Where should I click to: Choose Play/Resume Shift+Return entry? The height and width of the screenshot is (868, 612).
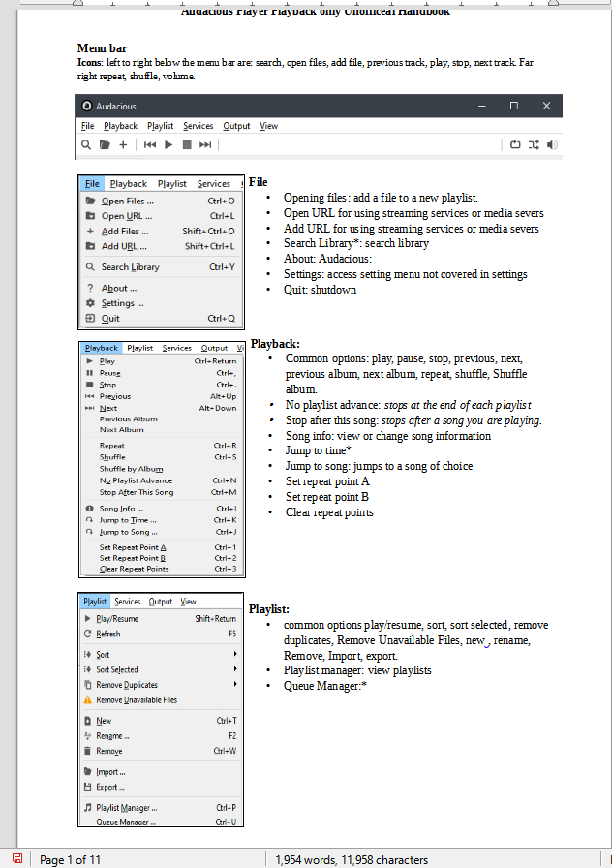(x=161, y=619)
